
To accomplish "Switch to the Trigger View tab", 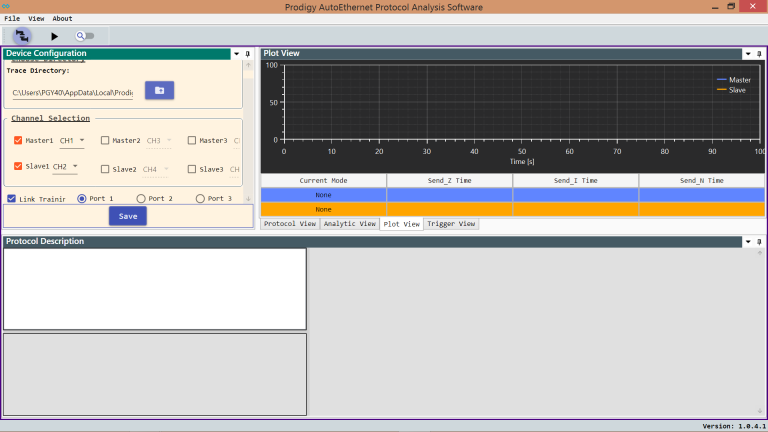I will [x=451, y=224].
